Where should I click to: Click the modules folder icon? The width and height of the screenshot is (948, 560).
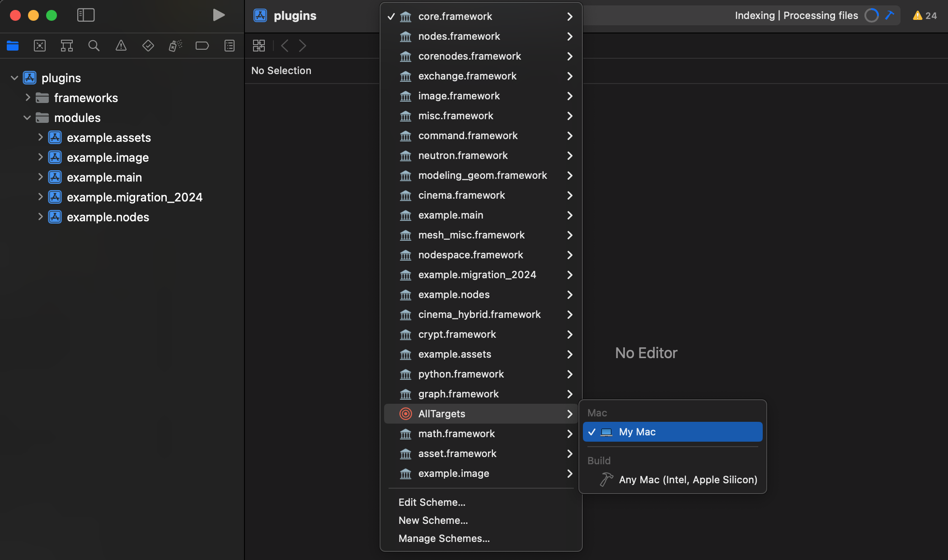42,117
